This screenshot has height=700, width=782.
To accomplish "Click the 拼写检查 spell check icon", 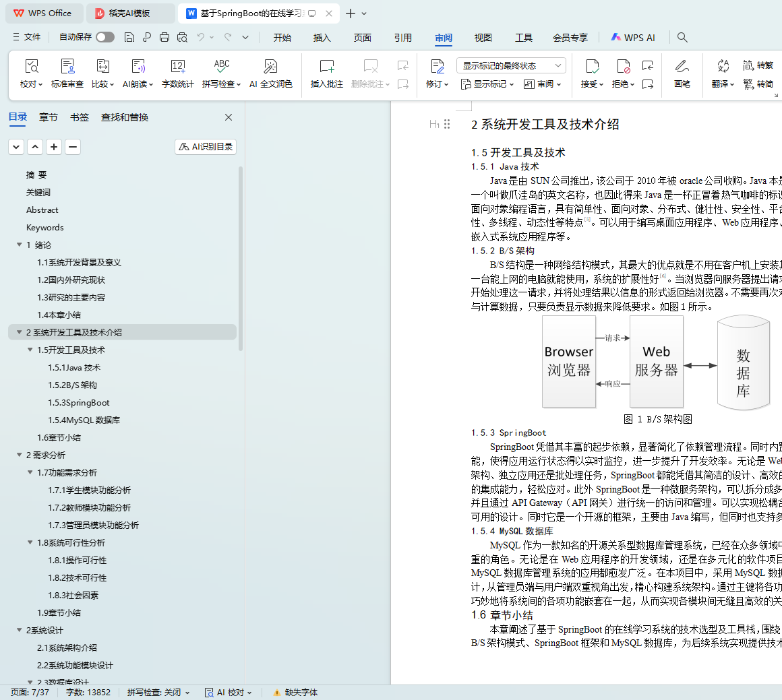I will 221,67.
